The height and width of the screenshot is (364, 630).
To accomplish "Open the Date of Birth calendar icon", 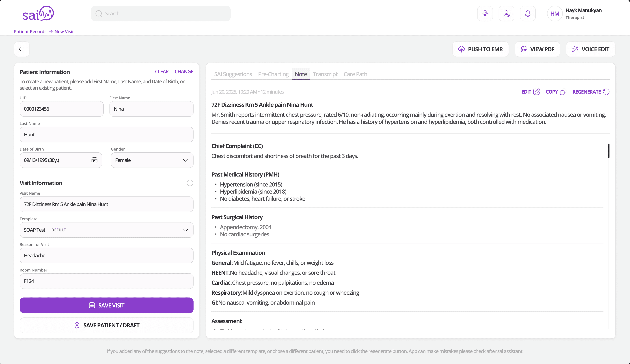I will coord(94,160).
